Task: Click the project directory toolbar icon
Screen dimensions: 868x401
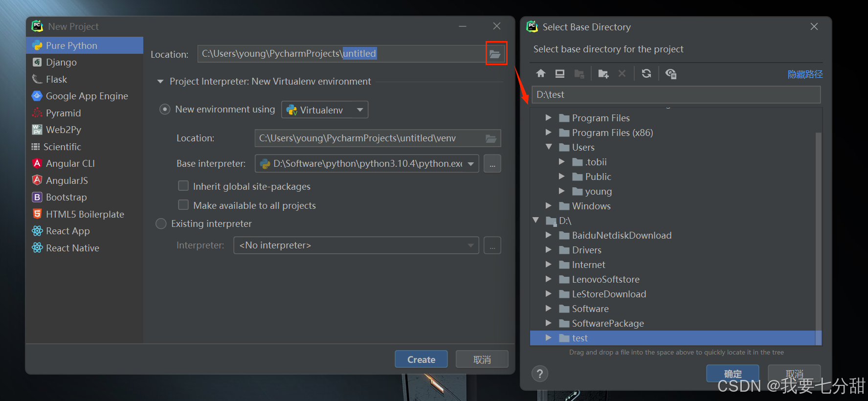Action: click(x=579, y=74)
